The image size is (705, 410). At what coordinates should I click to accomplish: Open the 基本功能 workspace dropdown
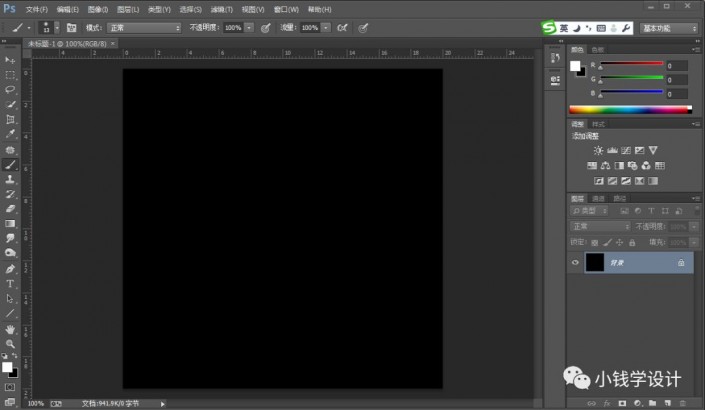[x=669, y=28]
